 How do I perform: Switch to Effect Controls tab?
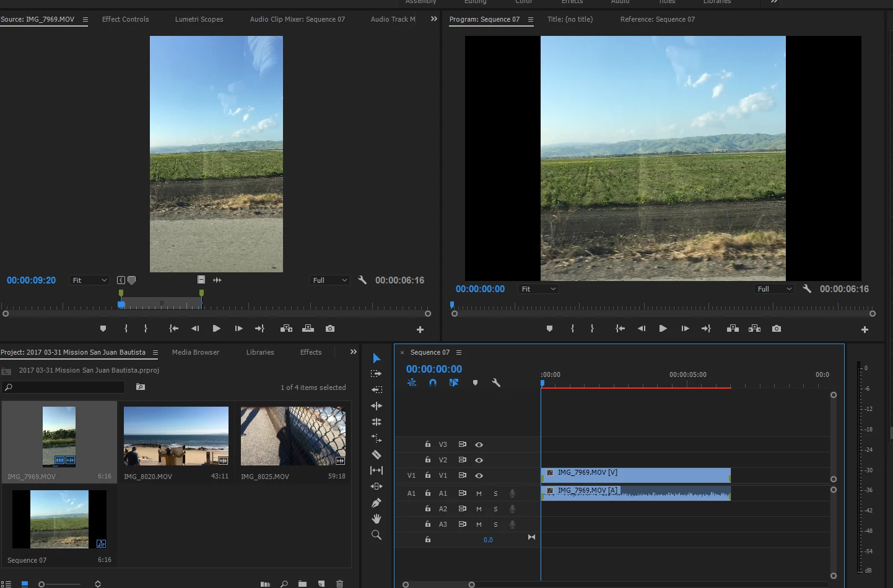point(125,19)
